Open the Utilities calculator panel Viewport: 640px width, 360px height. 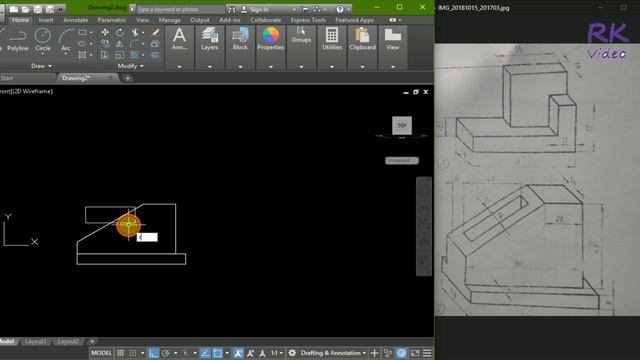(x=332, y=40)
